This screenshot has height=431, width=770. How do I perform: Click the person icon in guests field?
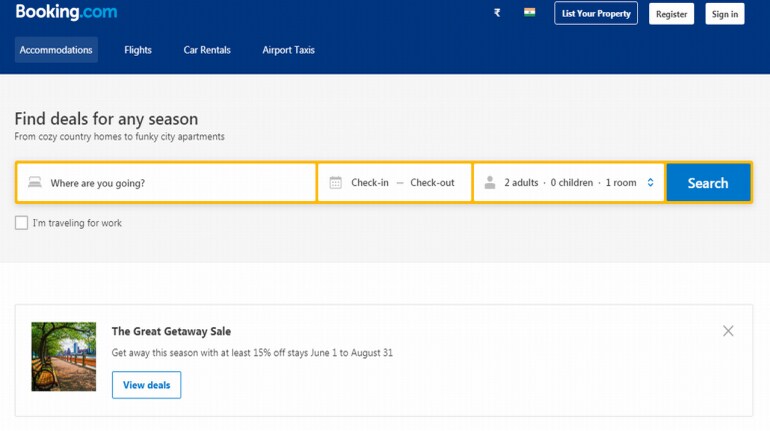pyautogui.click(x=489, y=183)
